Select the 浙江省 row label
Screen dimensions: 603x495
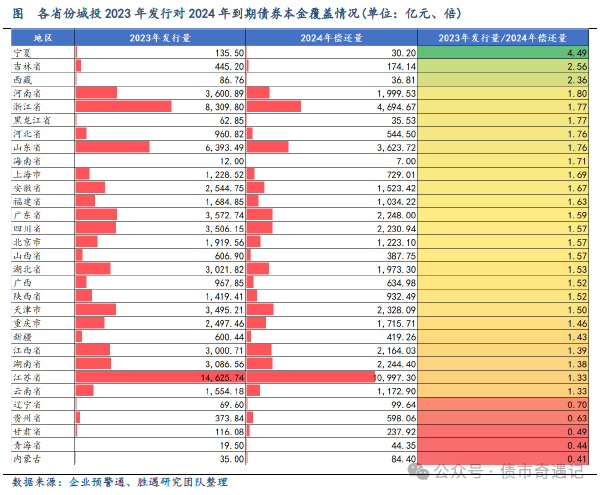click(x=27, y=107)
